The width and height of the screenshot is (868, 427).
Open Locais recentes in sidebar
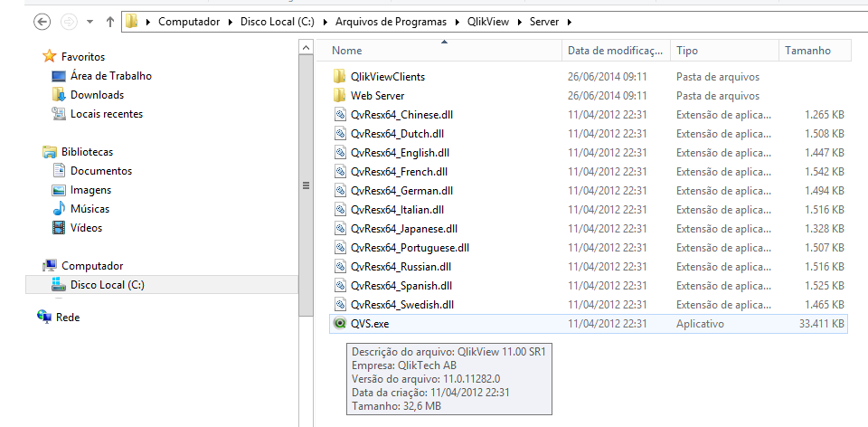click(x=107, y=113)
